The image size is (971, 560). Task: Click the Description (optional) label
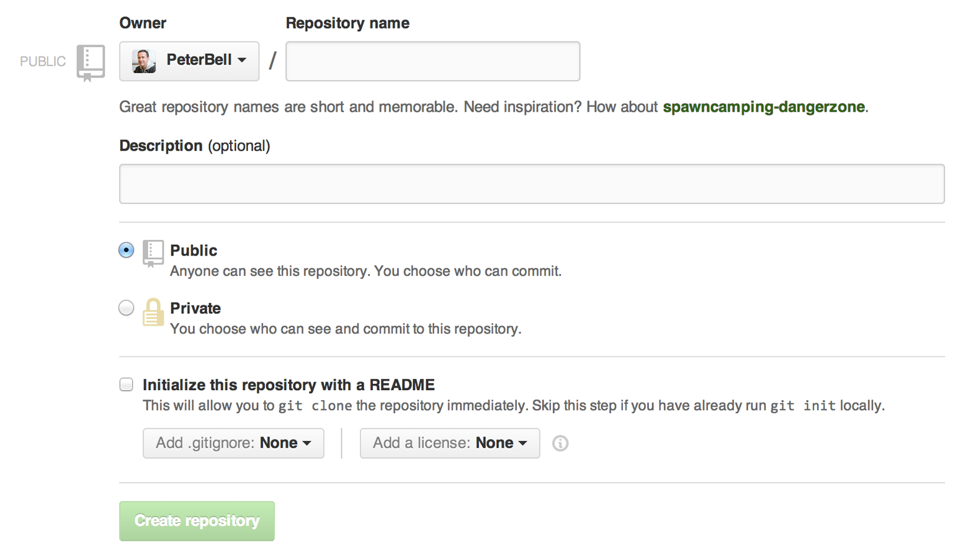point(195,146)
